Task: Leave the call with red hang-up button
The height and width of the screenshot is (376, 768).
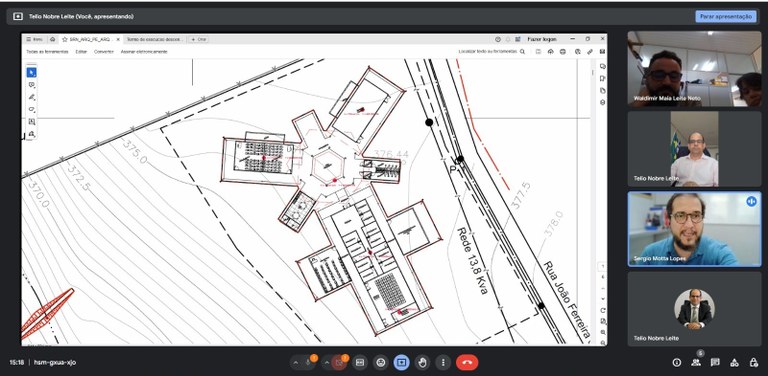Action: click(467, 363)
